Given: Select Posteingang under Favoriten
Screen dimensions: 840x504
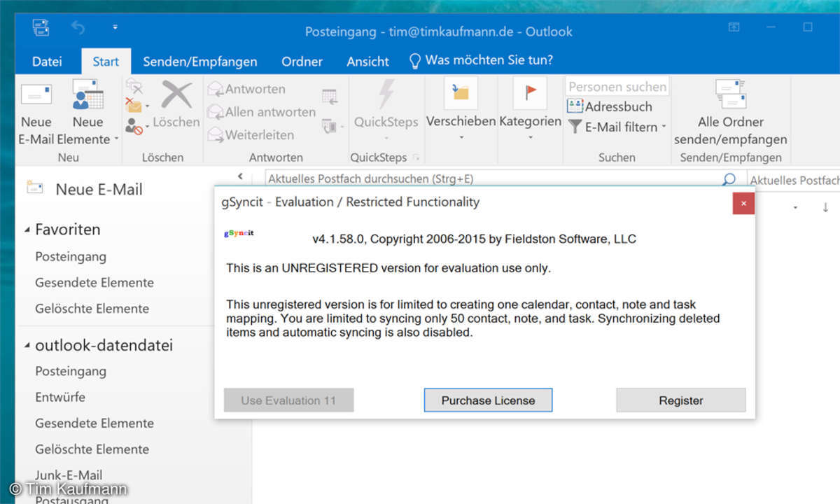Looking at the screenshot, I should (x=71, y=256).
